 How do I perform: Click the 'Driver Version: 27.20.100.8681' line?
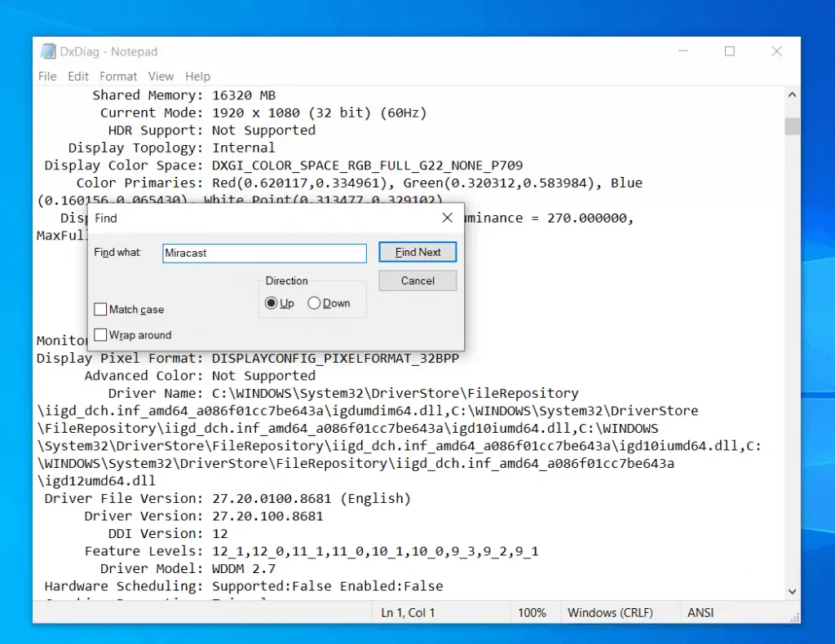pyautogui.click(x=203, y=516)
